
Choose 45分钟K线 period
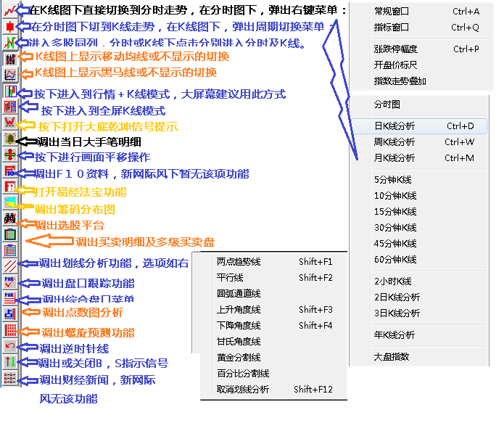coord(419,244)
